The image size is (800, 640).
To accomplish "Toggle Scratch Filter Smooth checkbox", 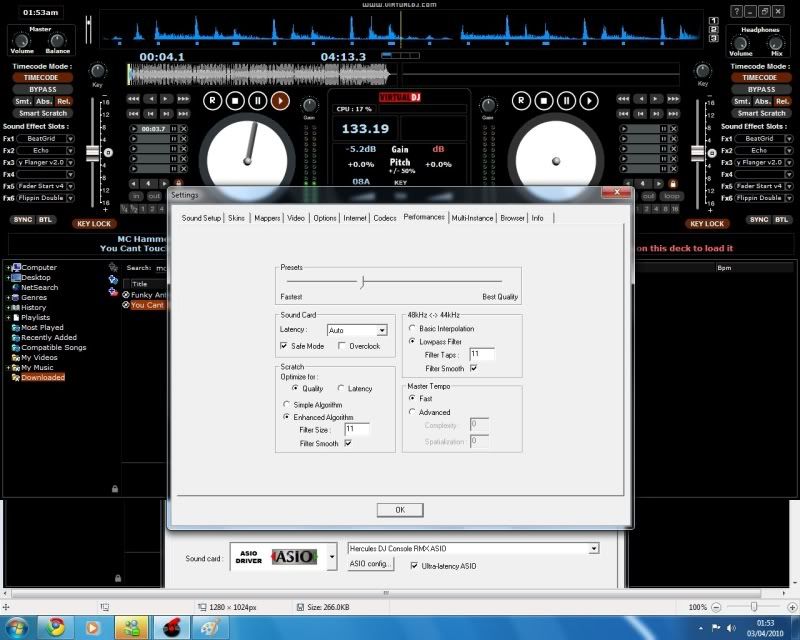I will 348,443.
